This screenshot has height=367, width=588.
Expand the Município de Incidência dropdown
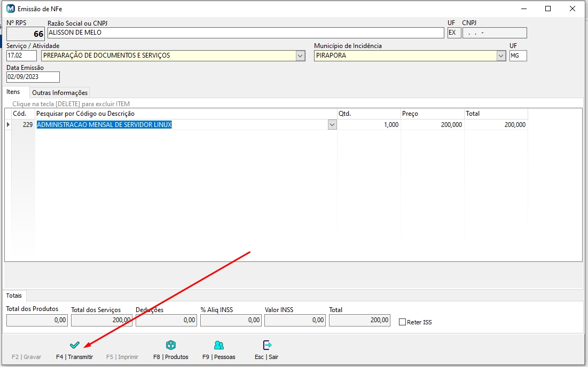coord(501,55)
